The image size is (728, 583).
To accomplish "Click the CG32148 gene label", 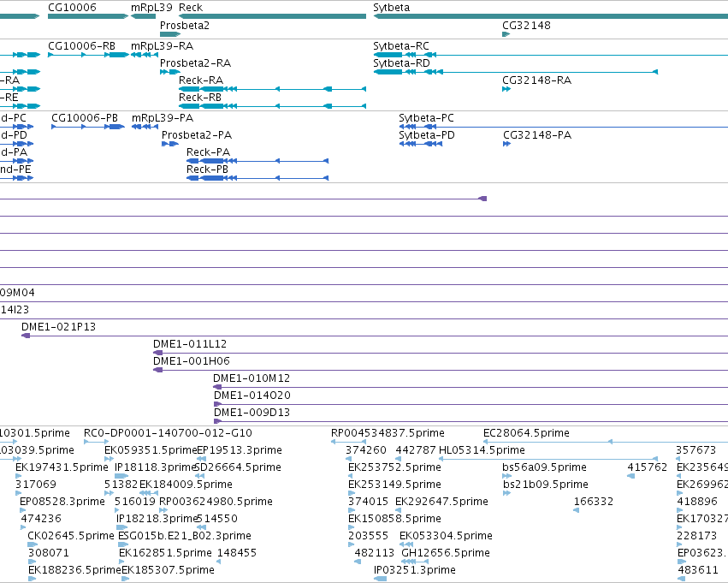I will [526, 25].
